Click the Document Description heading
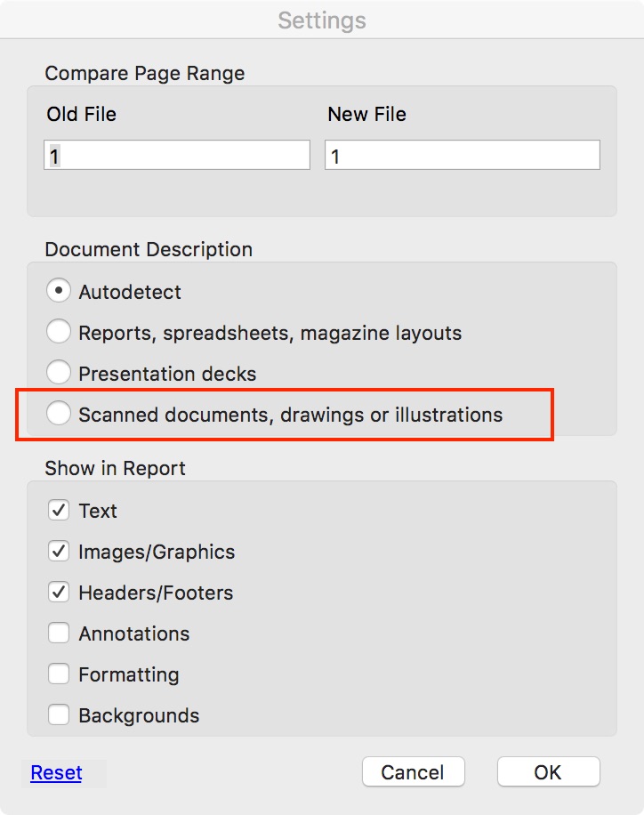This screenshot has width=644, height=815. point(149,249)
